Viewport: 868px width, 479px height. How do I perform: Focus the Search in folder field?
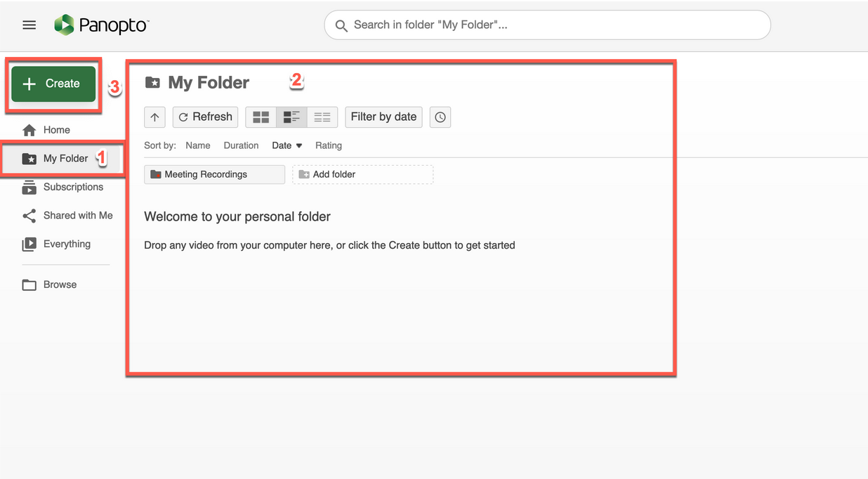[x=547, y=25]
